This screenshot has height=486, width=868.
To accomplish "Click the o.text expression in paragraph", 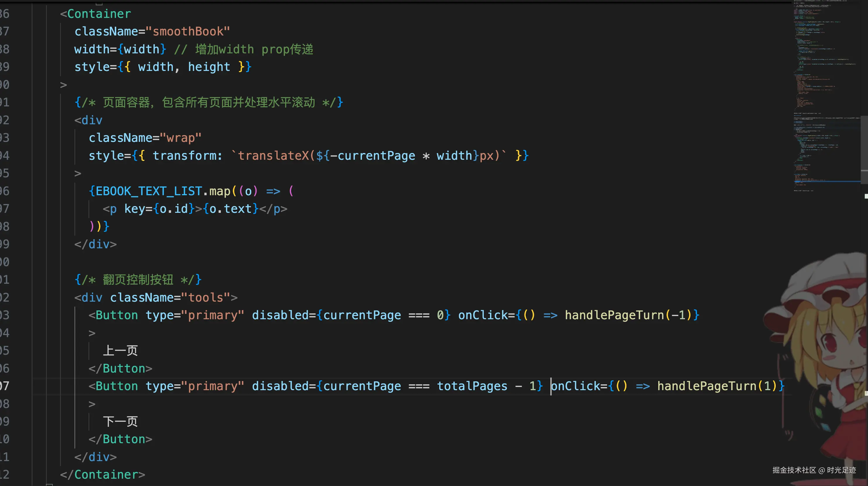I will tap(230, 209).
